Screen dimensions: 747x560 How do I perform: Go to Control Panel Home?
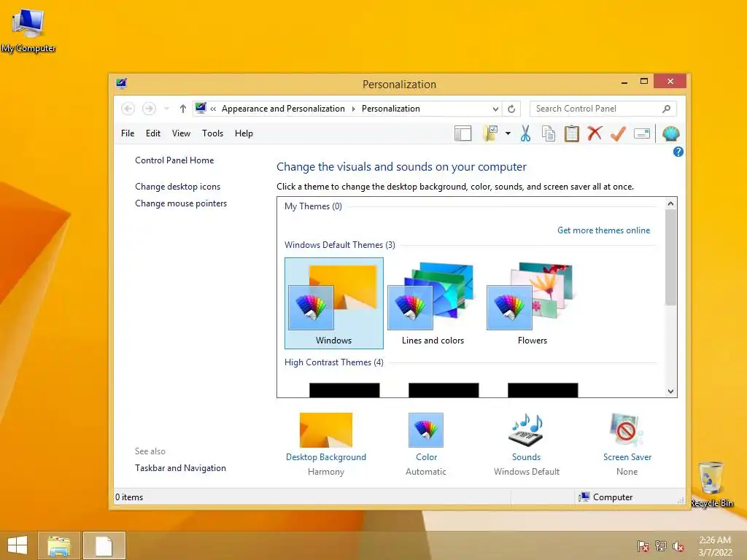(x=174, y=160)
